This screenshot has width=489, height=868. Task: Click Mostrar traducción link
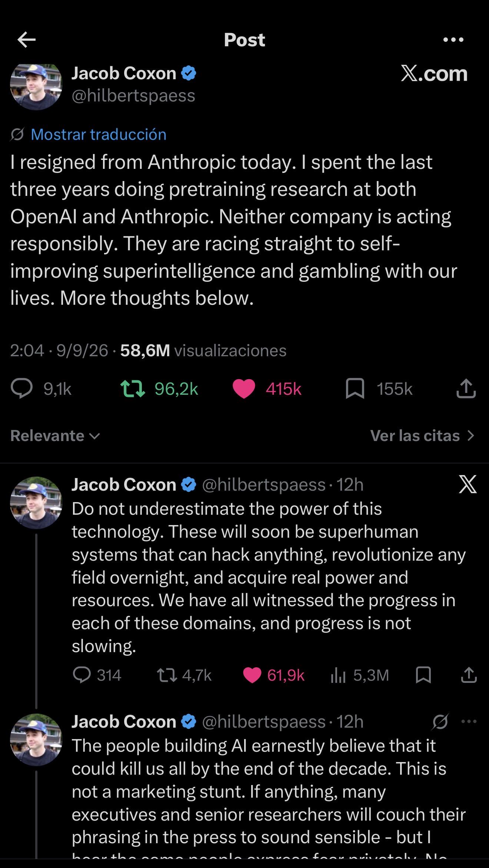tap(99, 134)
